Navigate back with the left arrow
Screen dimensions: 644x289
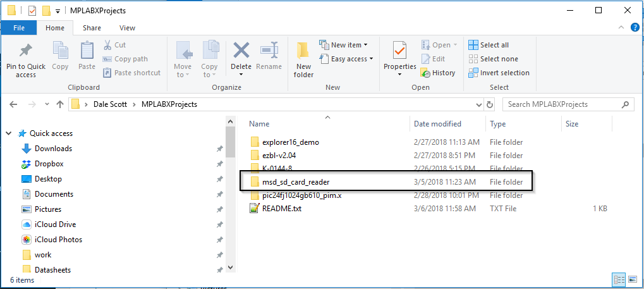(13, 104)
